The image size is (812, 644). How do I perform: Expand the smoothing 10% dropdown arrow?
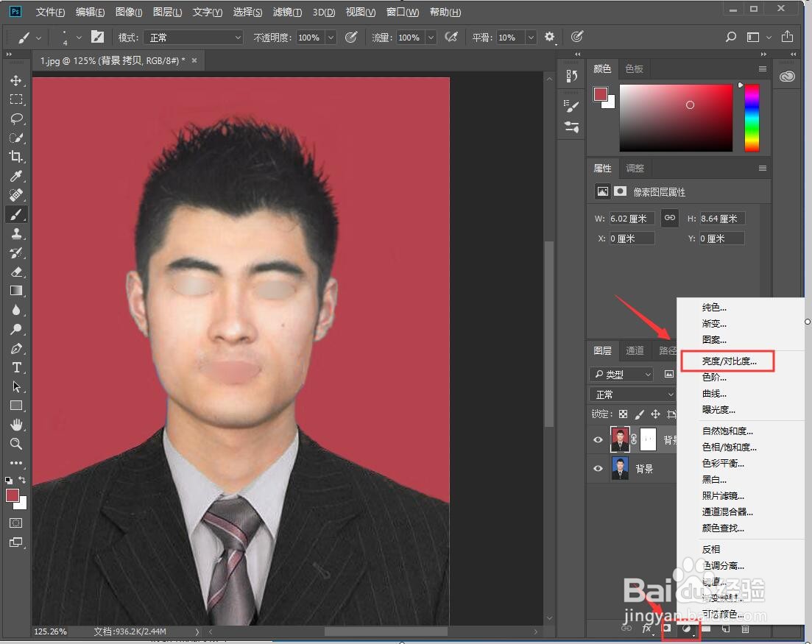pos(531,38)
